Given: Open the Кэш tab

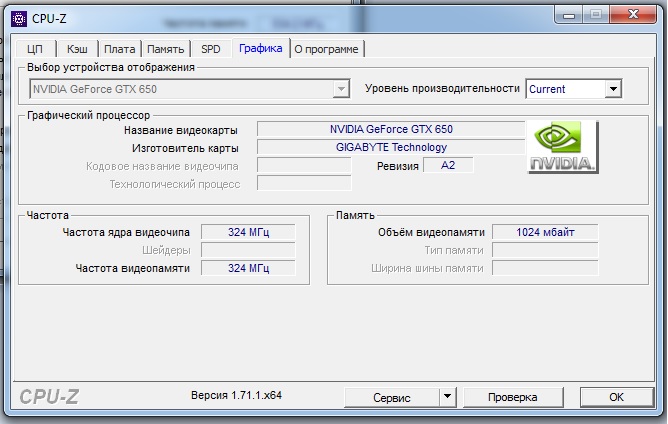Looking at the screenshot, I should pos(77,49).
